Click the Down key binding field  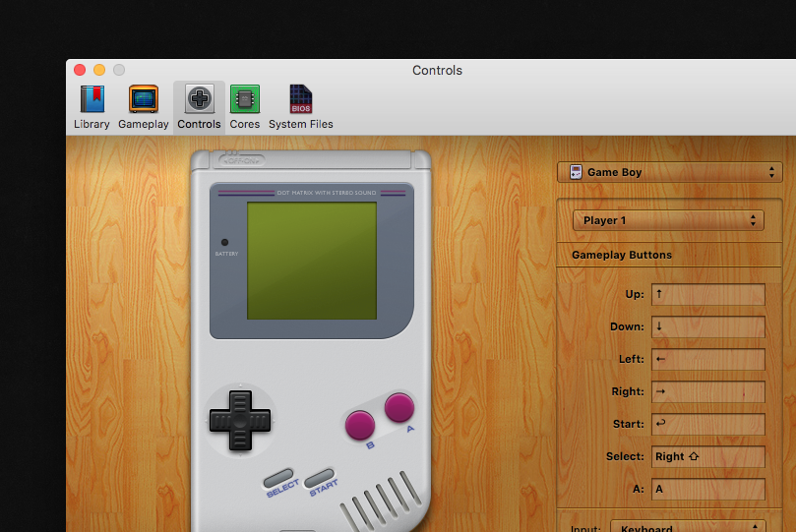click(708, 326)
